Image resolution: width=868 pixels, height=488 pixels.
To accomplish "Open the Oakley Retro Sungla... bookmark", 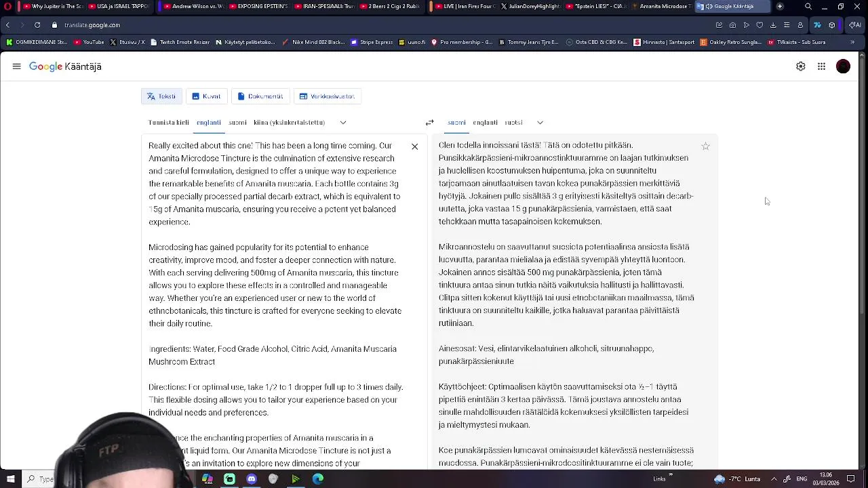I will point(731,42).
